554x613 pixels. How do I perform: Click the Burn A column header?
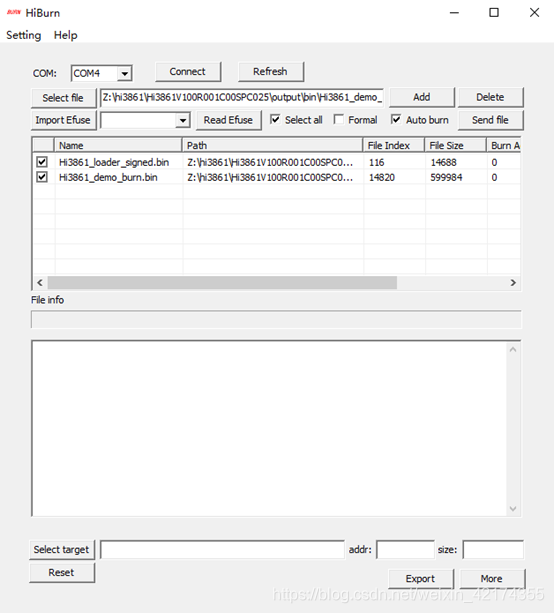tap(504, 145)
